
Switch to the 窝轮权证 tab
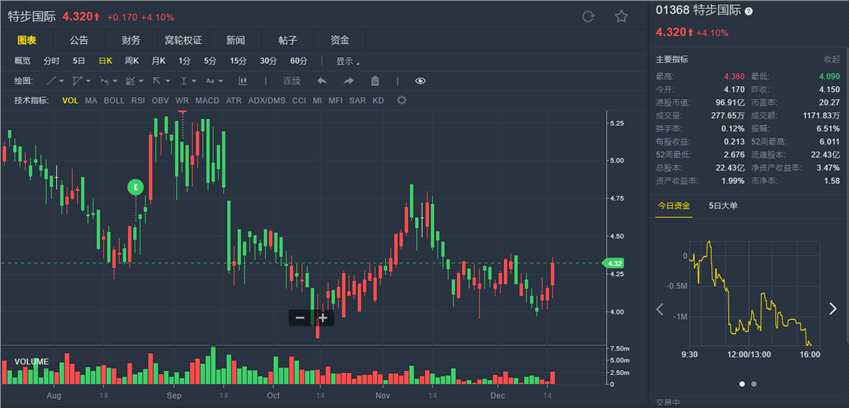click(x=183, y=41)
